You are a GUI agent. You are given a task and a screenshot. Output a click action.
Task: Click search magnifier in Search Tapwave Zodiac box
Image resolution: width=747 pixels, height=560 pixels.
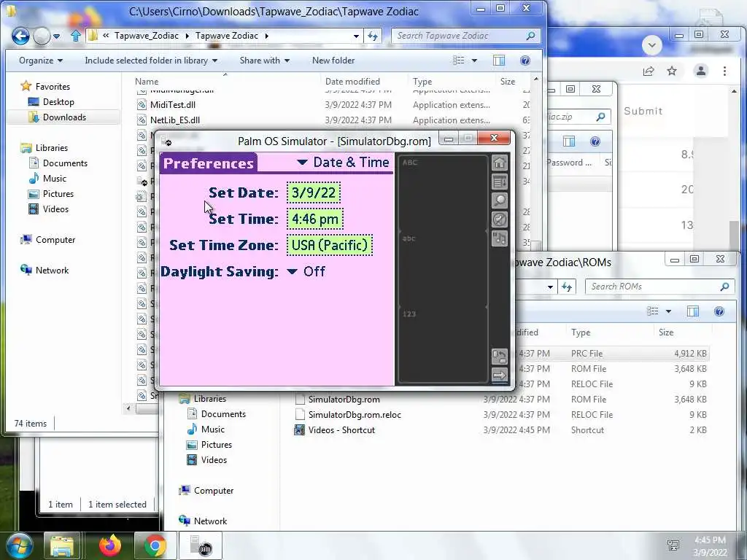point(530,36)
